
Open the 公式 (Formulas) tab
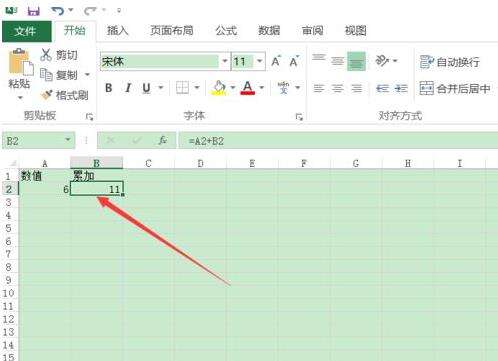click(x=226, y=31)
